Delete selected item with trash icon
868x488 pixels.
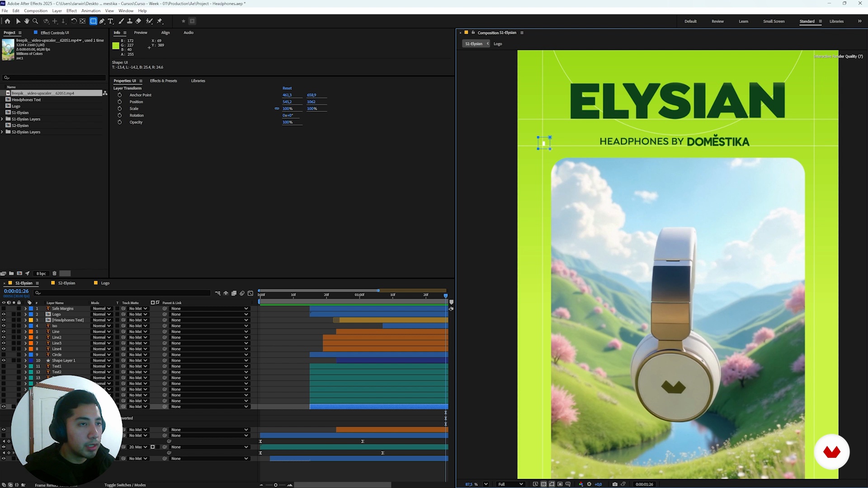pos(54,273)
